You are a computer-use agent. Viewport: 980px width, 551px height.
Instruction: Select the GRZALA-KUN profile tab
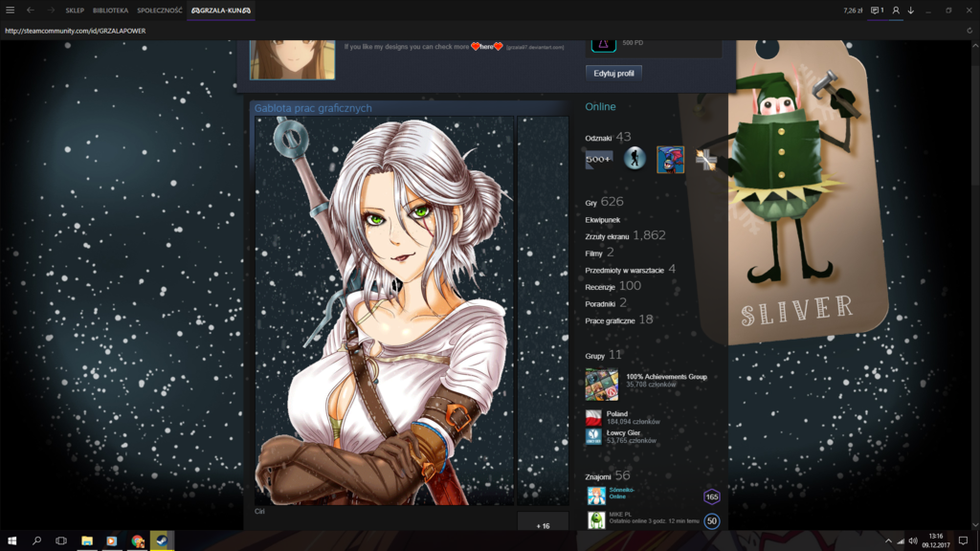pyautogui.click(x=221, y=11)
